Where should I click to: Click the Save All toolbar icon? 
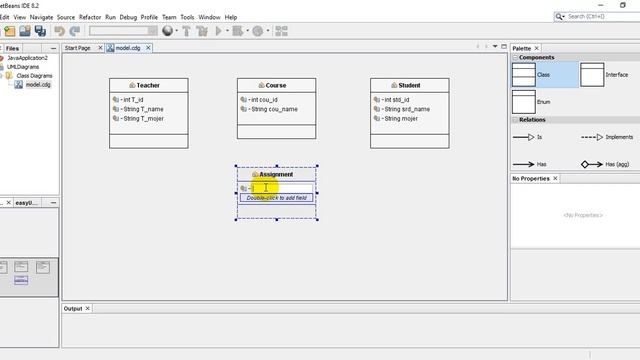tap(40, 31)
